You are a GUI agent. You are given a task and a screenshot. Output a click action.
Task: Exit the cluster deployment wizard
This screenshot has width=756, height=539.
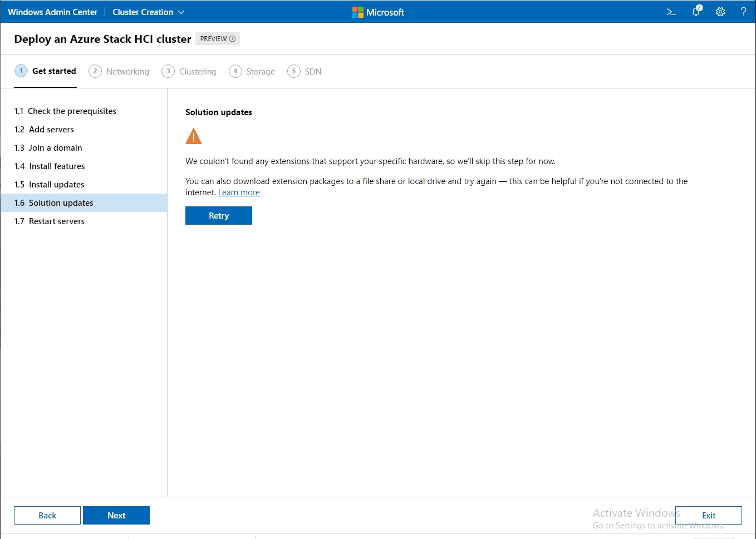[708, 516]
